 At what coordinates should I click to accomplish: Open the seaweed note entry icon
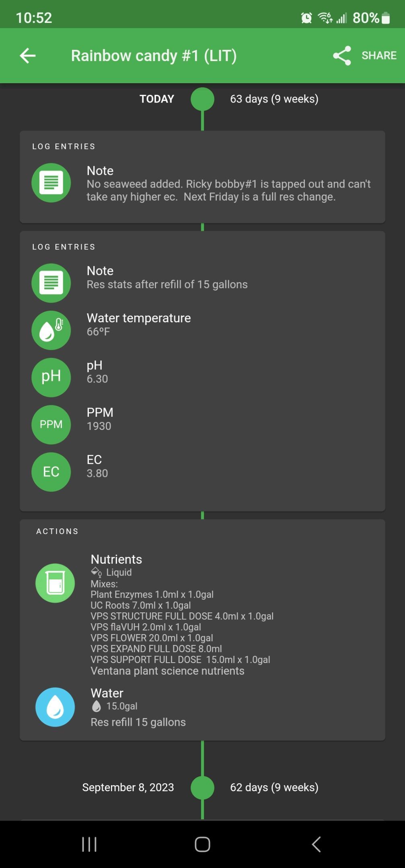click(51, 183)
